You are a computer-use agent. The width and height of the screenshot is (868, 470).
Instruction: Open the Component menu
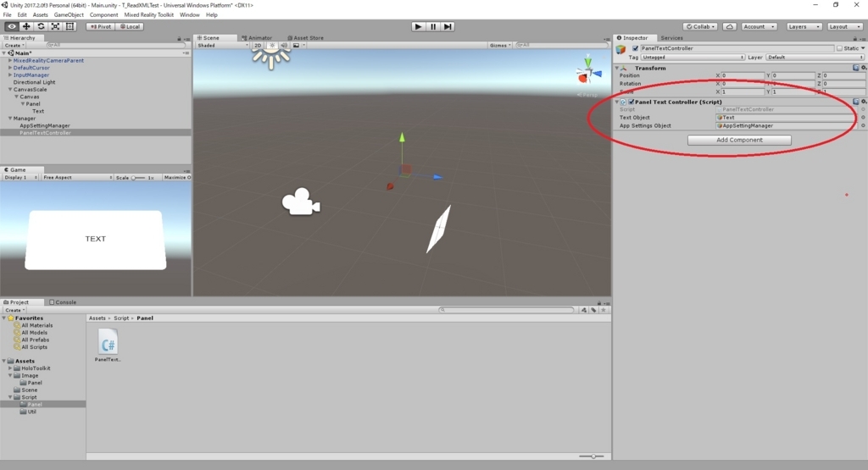coord(103,15)
